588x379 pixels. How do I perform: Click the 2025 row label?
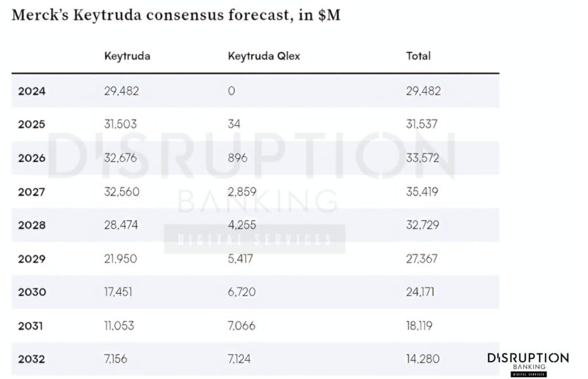click(x=32, y=124)
